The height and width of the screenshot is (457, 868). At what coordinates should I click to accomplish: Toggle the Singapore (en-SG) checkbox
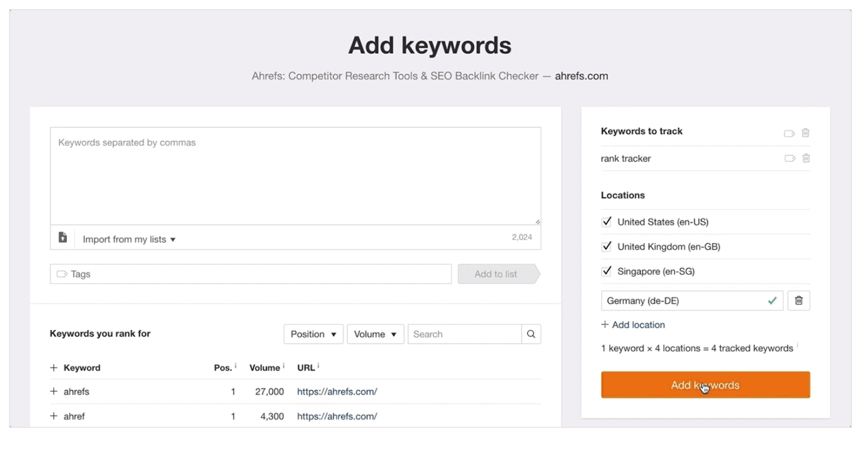tap(607, 271)
